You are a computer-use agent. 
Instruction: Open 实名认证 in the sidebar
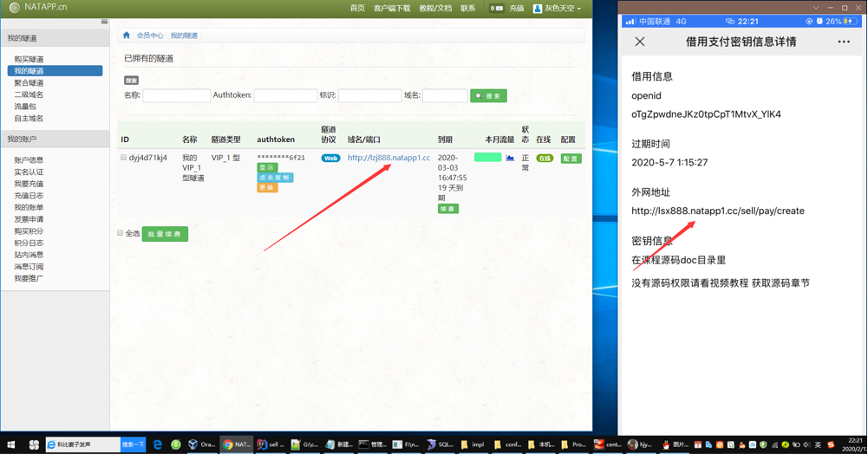[29, 172]
